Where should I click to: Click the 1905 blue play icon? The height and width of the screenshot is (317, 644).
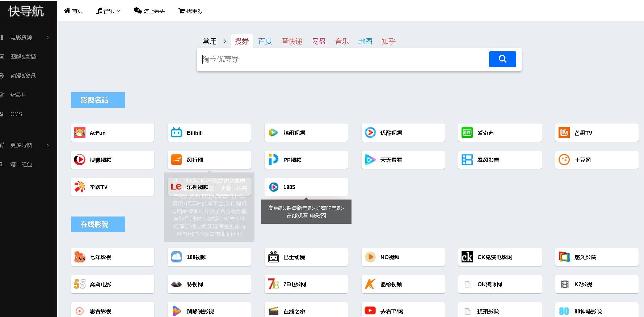[274, 187]
